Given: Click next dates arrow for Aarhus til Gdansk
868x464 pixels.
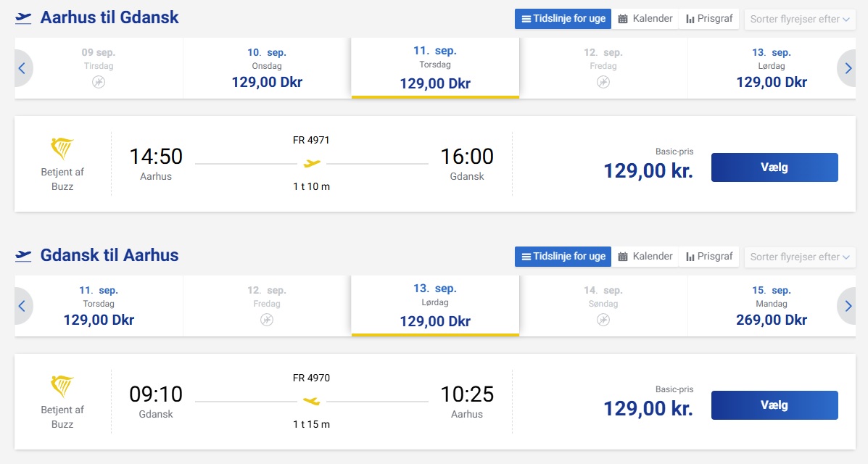Looking at the screenshot, I should pyautogui.click(x=848, y=68).
